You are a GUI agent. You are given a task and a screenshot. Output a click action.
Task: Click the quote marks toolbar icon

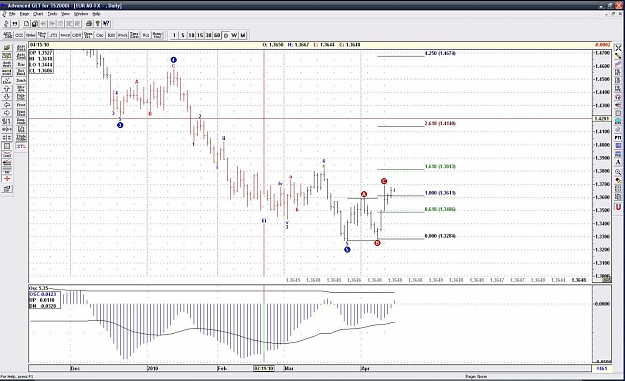tap(15, 24)
